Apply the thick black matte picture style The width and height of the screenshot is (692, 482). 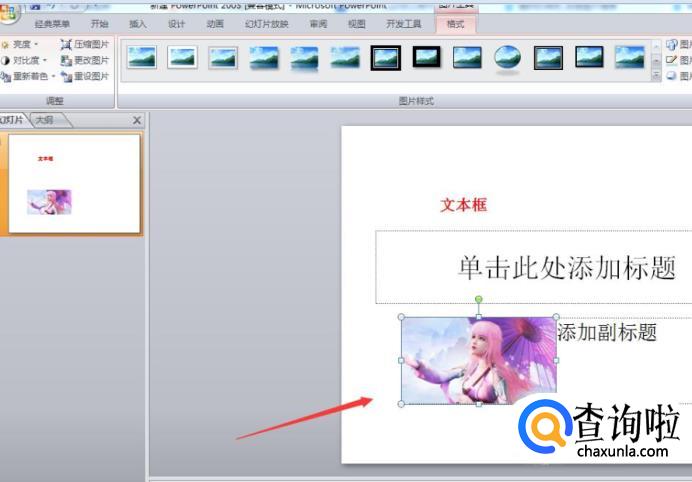pyautogui.click(x=426, y=57)
